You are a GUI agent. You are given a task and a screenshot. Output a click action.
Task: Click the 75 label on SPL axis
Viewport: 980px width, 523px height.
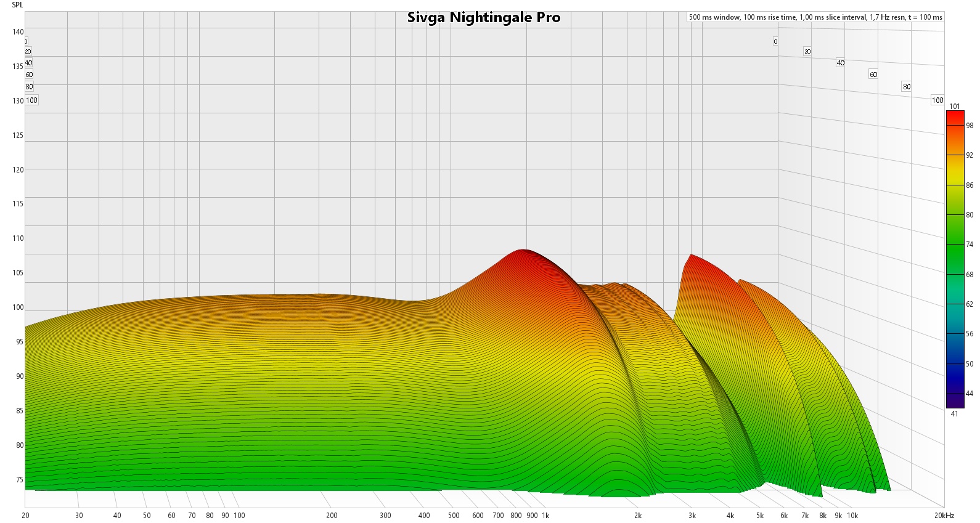[x=20, y=480]
